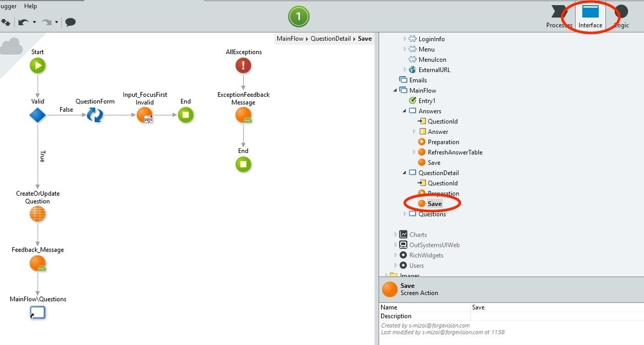
Task: Select Preparation under QuestionDetail screen
Action: click(443, 193)
